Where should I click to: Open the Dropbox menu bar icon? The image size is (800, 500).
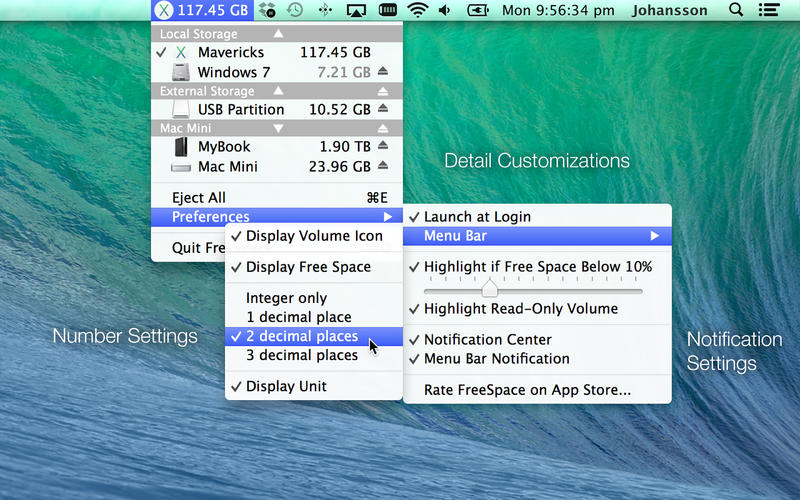pyautogui.click(x=267, y=11)
